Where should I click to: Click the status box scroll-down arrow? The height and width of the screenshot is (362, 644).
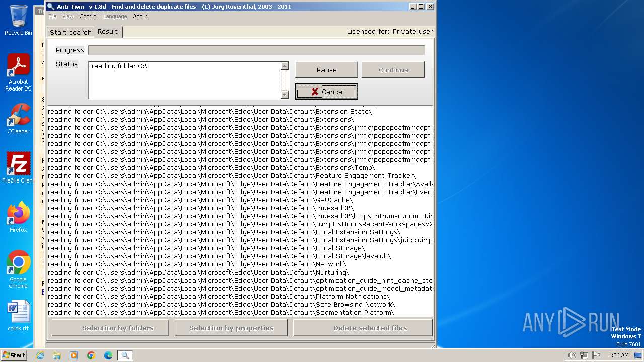click(285, 94)
